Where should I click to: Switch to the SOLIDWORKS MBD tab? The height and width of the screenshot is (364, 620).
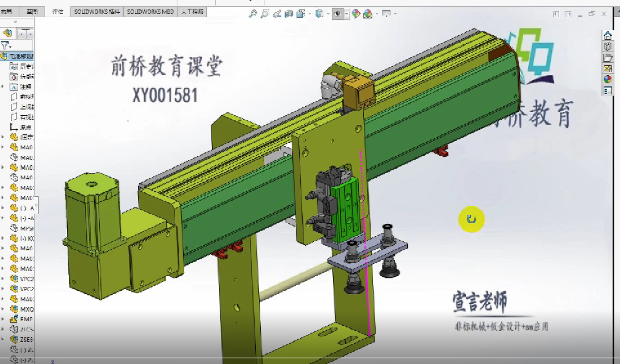(x=150, y=12)
